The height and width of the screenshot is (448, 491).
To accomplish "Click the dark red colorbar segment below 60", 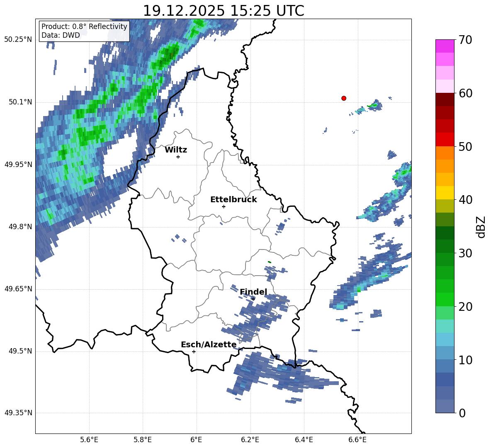I will point(445,99).
